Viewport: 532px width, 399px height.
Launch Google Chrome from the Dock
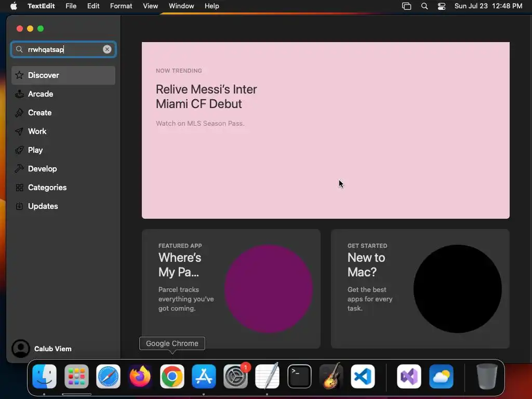click(x=172, y=376)
